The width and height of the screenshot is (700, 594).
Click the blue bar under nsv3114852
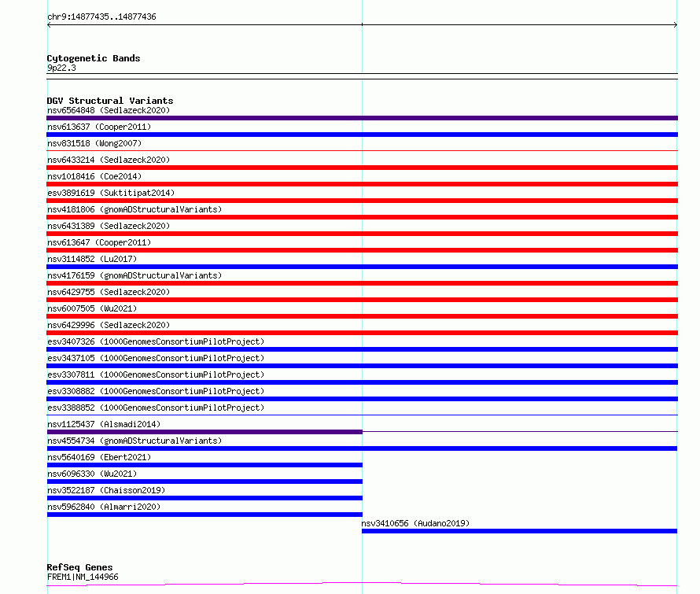pos(362,267)
